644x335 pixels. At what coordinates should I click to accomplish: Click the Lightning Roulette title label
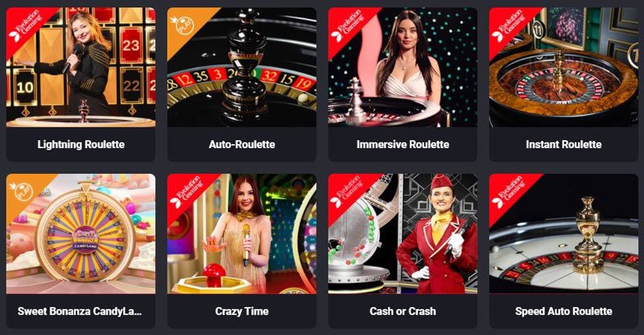(x=81, y=144)
